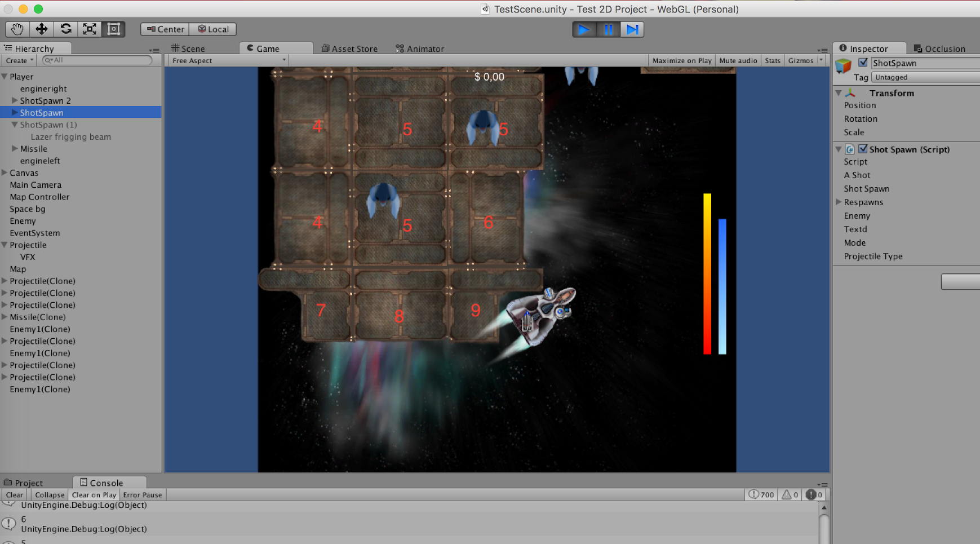Toggle Mute audio in Game view
This screenshot has height=544, width=980.
pyautogui.click(x=738, y=61)
